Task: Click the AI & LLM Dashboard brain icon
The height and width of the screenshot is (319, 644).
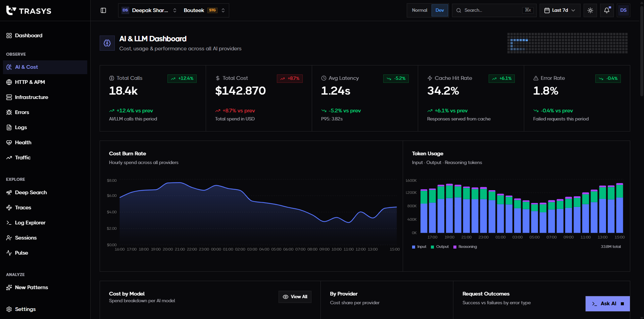Action: [107, 43]
